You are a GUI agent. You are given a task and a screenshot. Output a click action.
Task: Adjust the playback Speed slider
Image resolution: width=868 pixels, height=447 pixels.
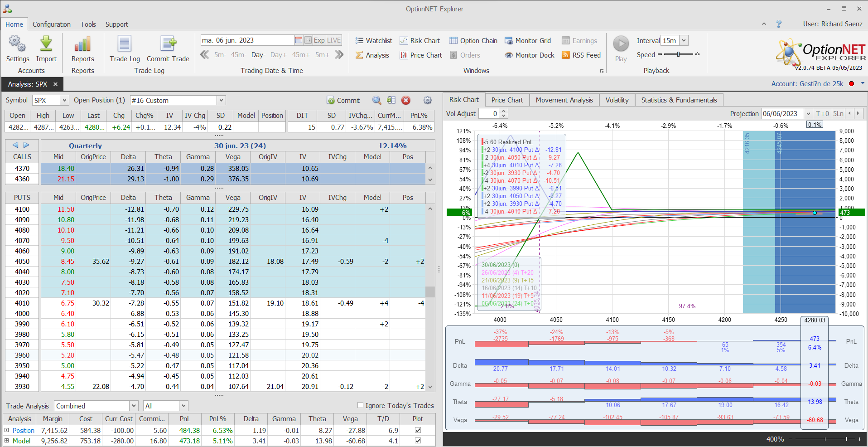678,54
